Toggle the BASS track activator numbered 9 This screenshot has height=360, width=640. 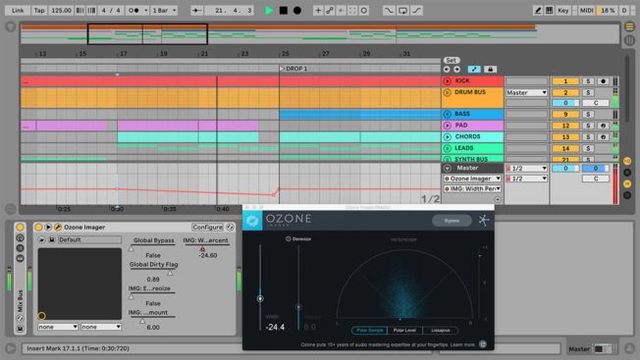566,114
